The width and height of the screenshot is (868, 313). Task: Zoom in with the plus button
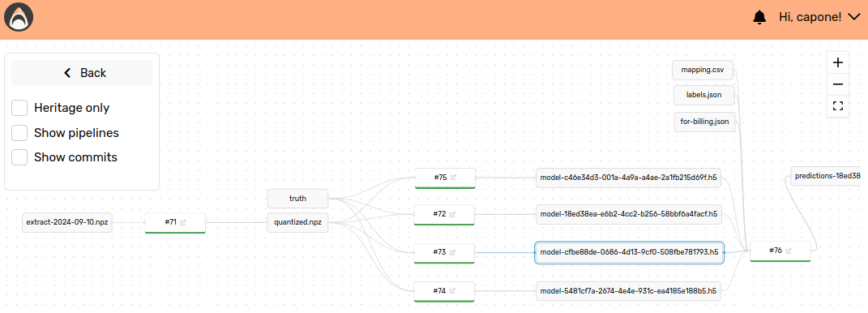coord(837,62)
